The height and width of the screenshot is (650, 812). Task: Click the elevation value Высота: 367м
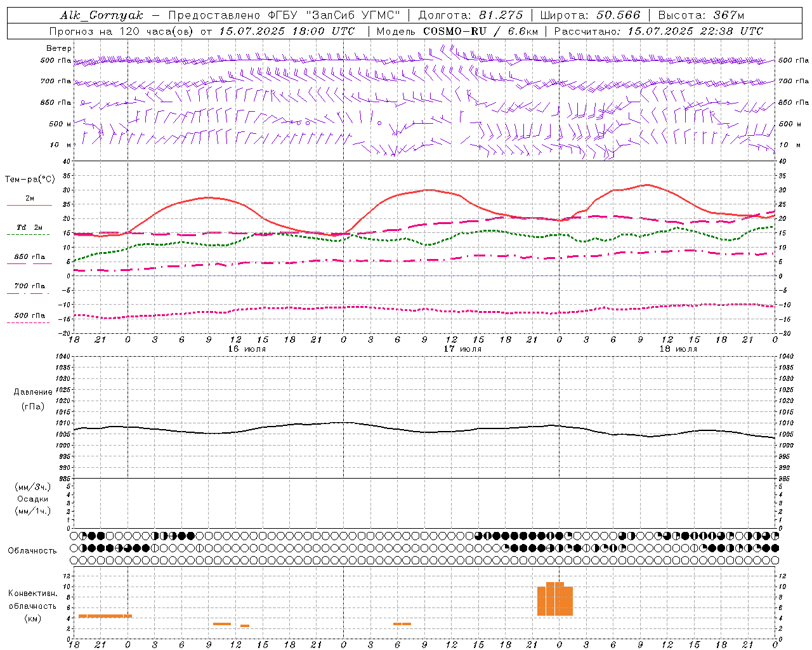pos(701,15)
